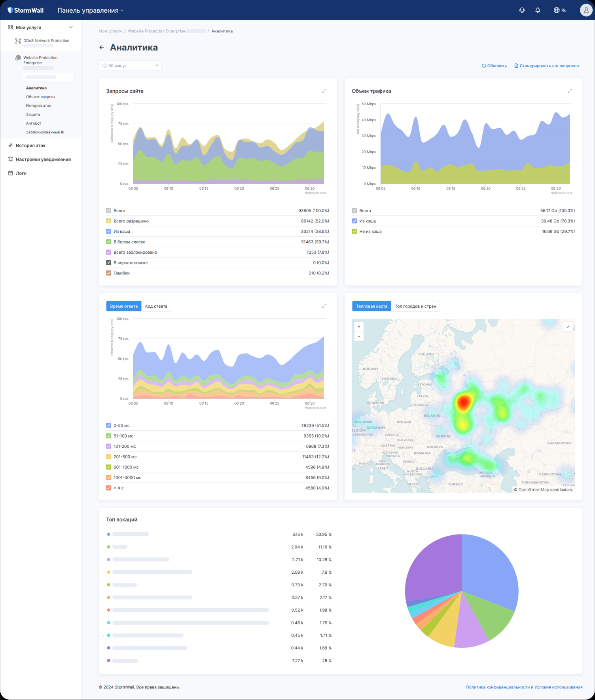Zoom in on the heat map

(359, 327)
